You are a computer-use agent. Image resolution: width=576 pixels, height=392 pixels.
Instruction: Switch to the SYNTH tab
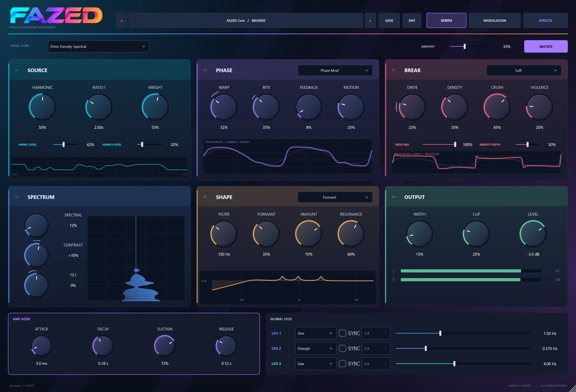(x=446, y=21)
